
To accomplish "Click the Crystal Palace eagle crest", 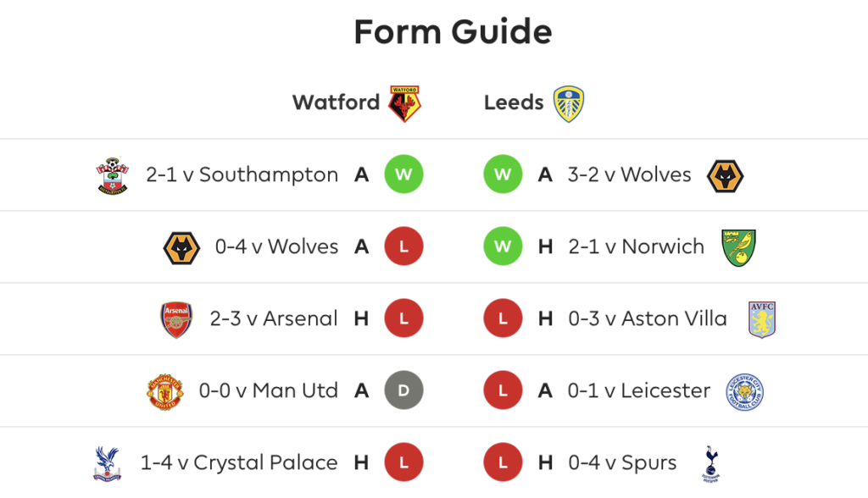I will 108,463.
